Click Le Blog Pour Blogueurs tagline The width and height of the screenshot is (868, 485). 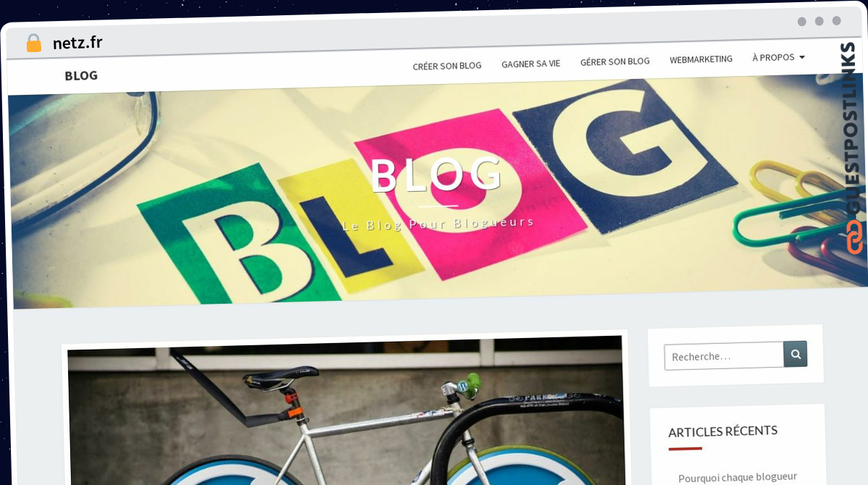438,223
